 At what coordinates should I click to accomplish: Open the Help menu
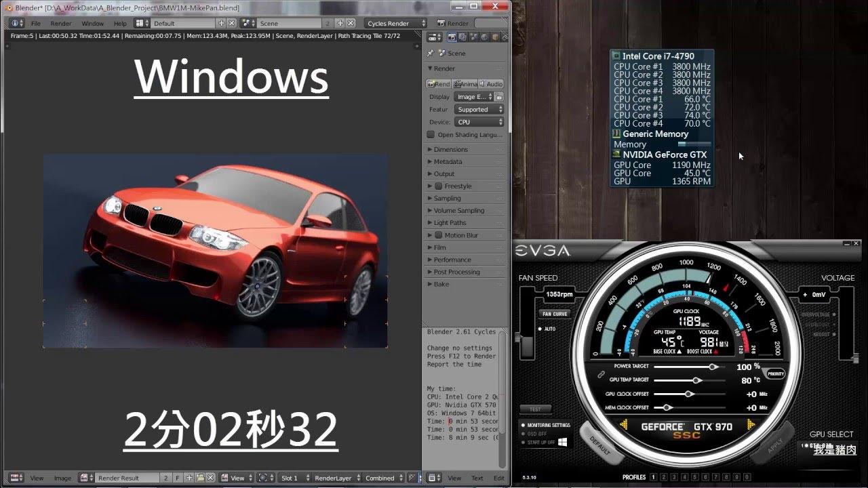coord(120,24)
